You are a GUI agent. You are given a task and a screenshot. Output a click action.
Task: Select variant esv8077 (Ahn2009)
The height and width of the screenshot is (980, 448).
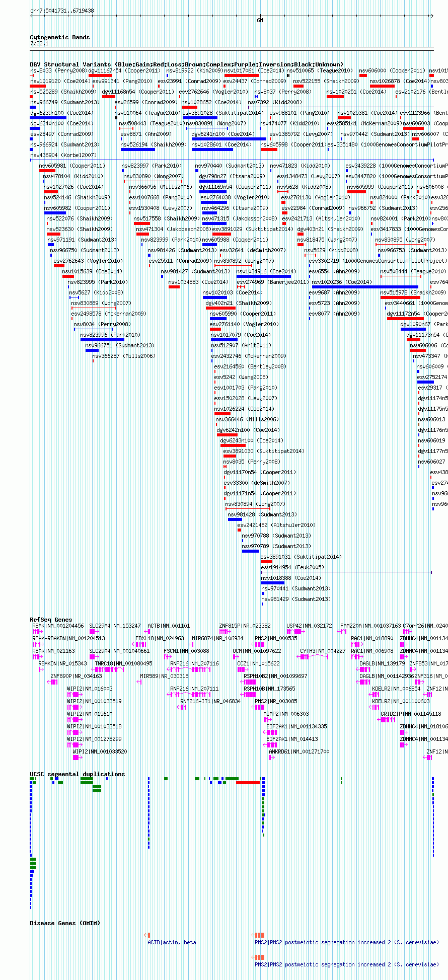pos(334,314)
